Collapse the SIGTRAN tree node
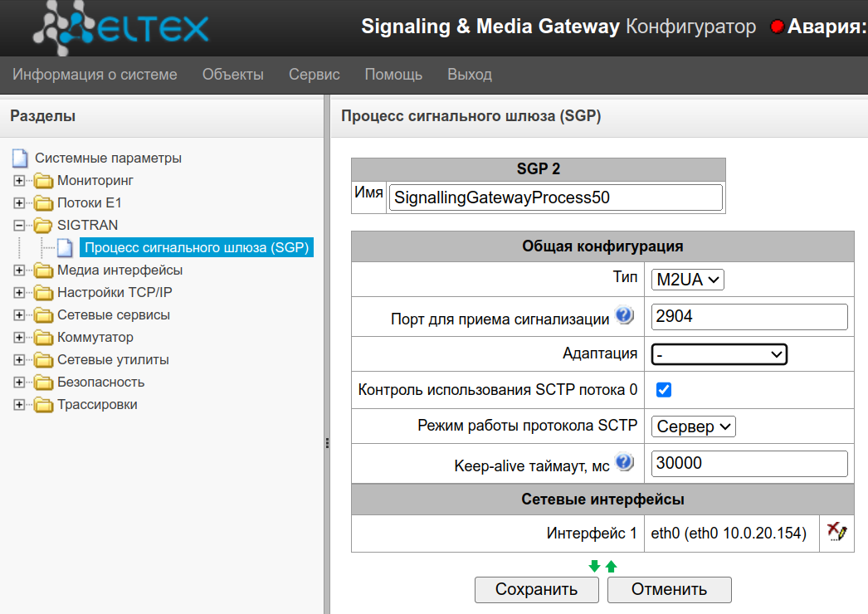Screen dimensions: 868x614 click(x=19, y=225)
